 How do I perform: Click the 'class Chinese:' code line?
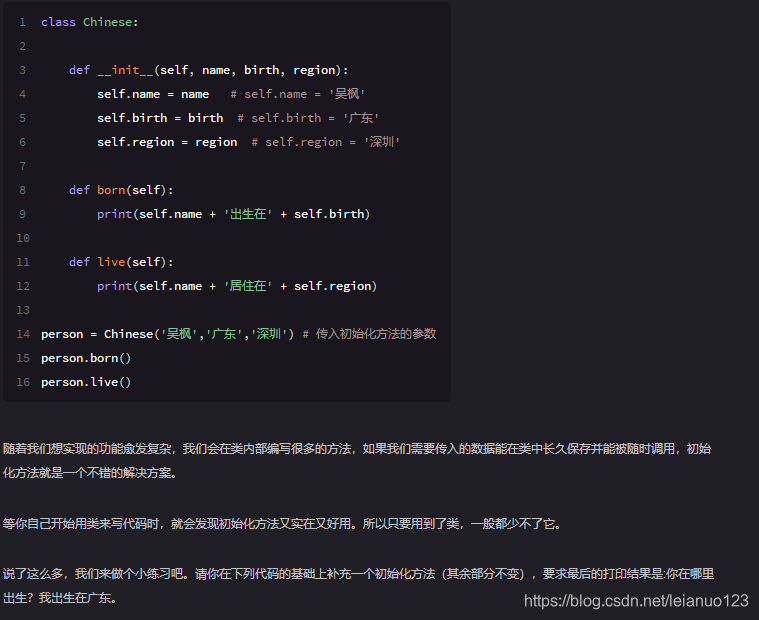pyautogui.click(x=90, y=22)
